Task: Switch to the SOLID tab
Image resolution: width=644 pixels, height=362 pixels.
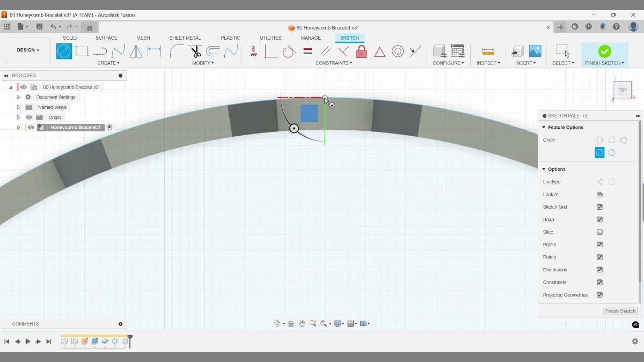Action: point(69,38)
